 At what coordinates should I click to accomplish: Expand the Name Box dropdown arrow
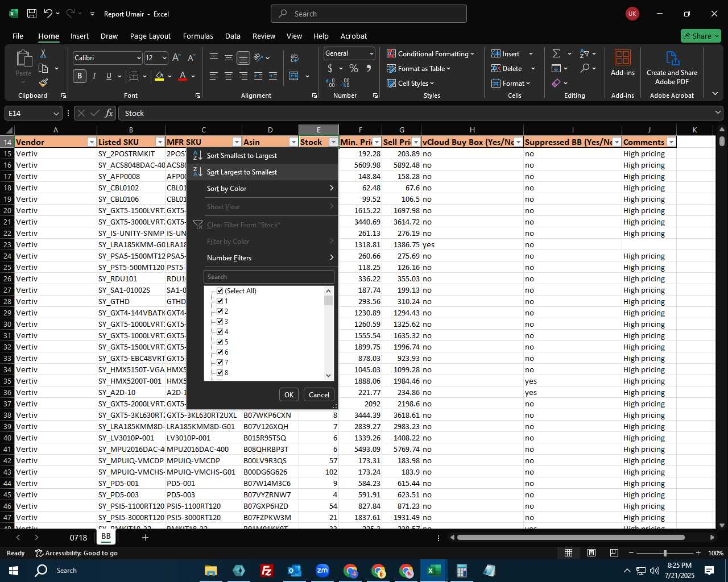[x=56, y=113]
